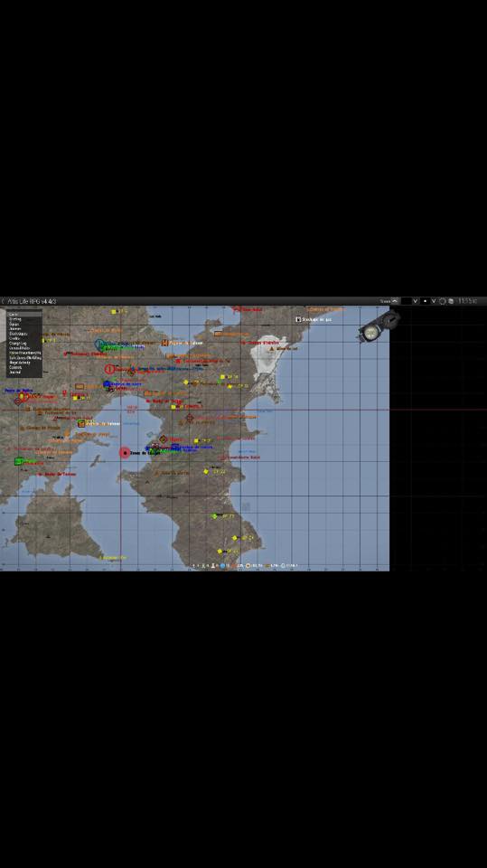Image resolution: width=487 pixels, height=868 pixels.
Task: Click the Mine de sel triangle marker
Action: pos(272,349)
